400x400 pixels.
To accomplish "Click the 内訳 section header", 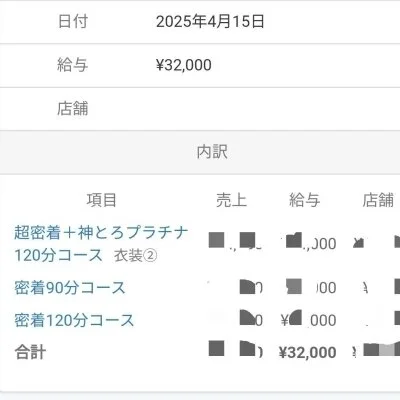I will coord(212,152).
